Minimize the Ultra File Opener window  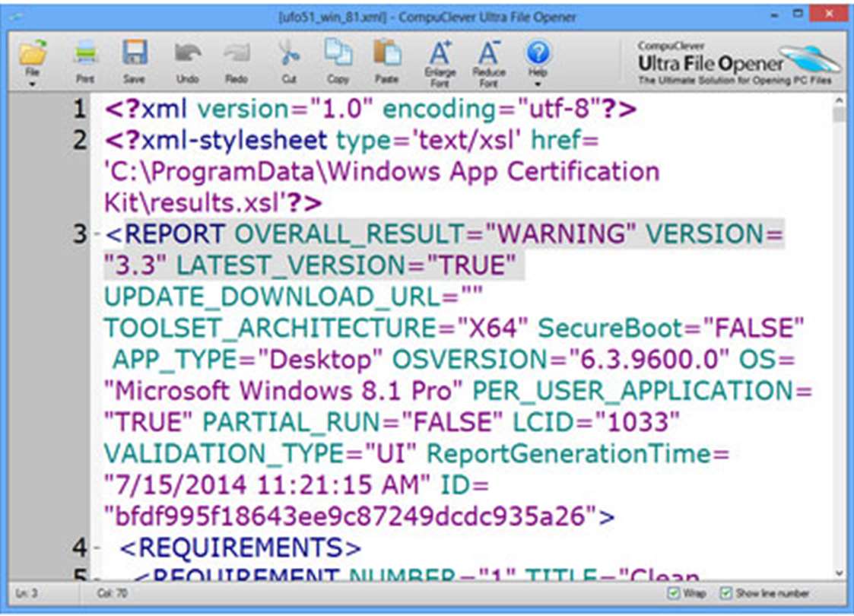[x=774, y=16]
